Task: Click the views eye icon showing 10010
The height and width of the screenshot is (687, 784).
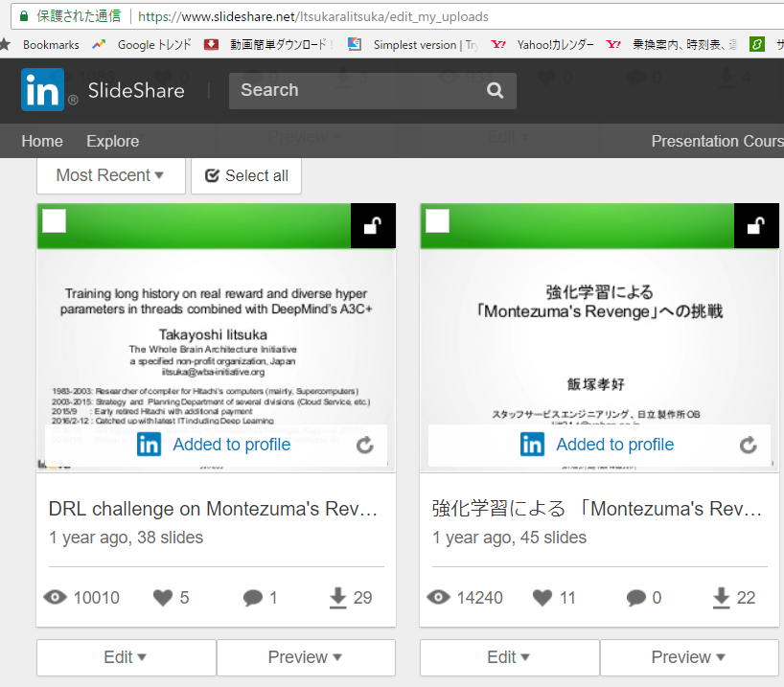Action: pyautogui.click(x=55, y=597)
